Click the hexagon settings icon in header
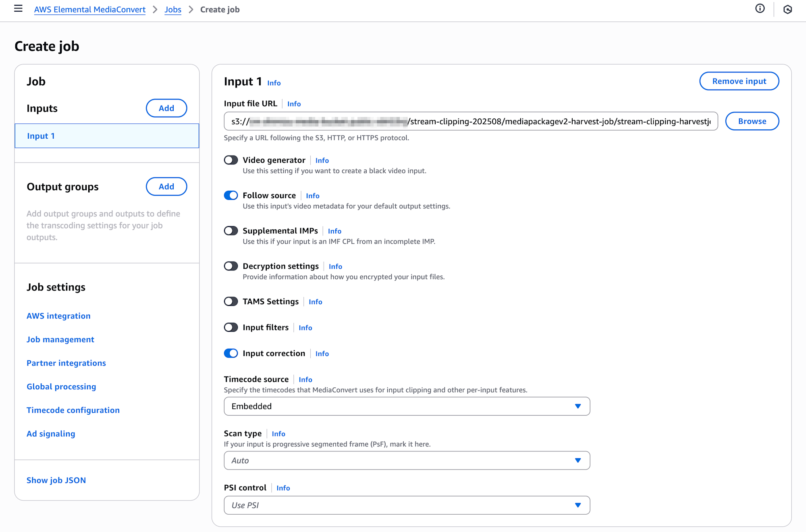 pos(787,9)
